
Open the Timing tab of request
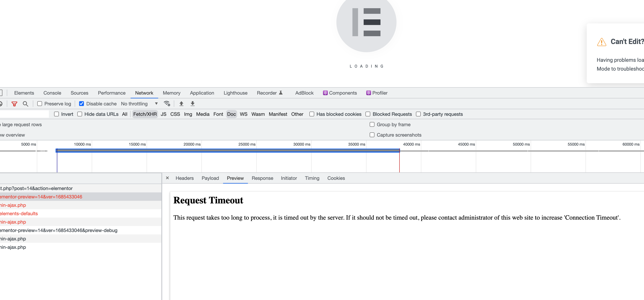[312, 178]
